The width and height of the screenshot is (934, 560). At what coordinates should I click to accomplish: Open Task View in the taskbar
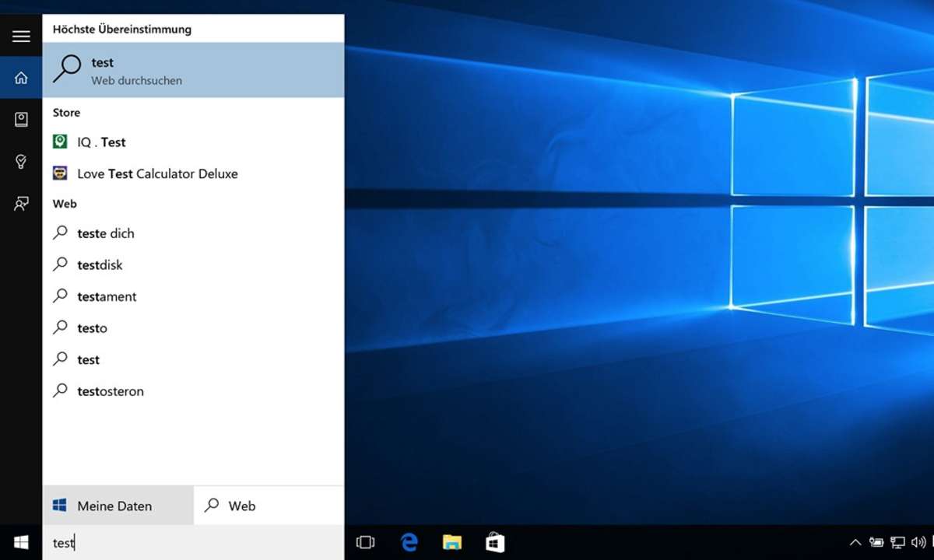pyautogui.click(x=365, y=542)
